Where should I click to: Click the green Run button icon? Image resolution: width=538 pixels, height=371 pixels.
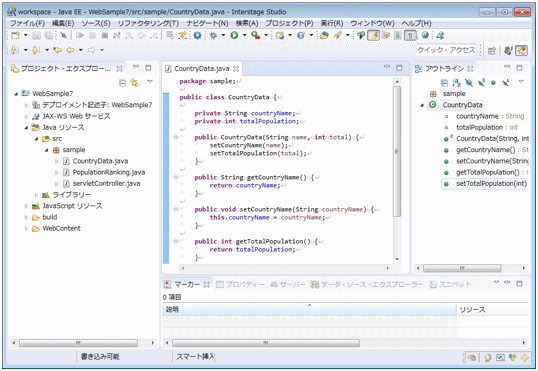coord(234,35)
